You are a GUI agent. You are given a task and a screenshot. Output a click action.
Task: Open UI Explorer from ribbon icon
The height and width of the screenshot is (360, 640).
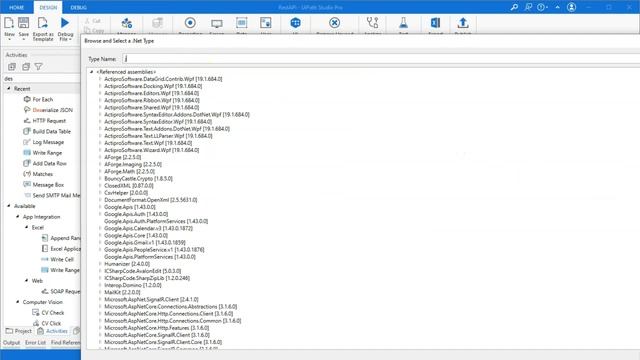pyautogui.click(x=296, y=23)
